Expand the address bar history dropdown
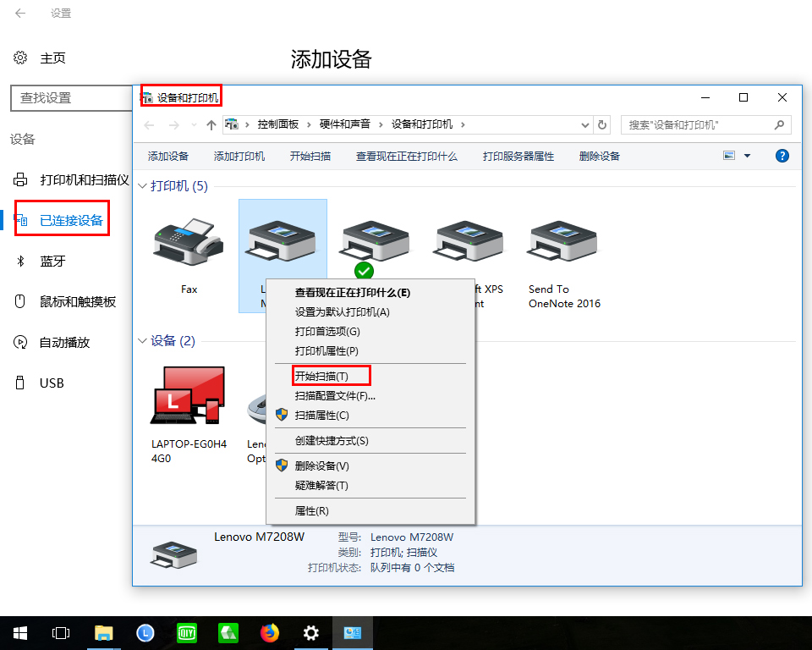The height and width of the screenshot is (650, 812). click(584, 125)
